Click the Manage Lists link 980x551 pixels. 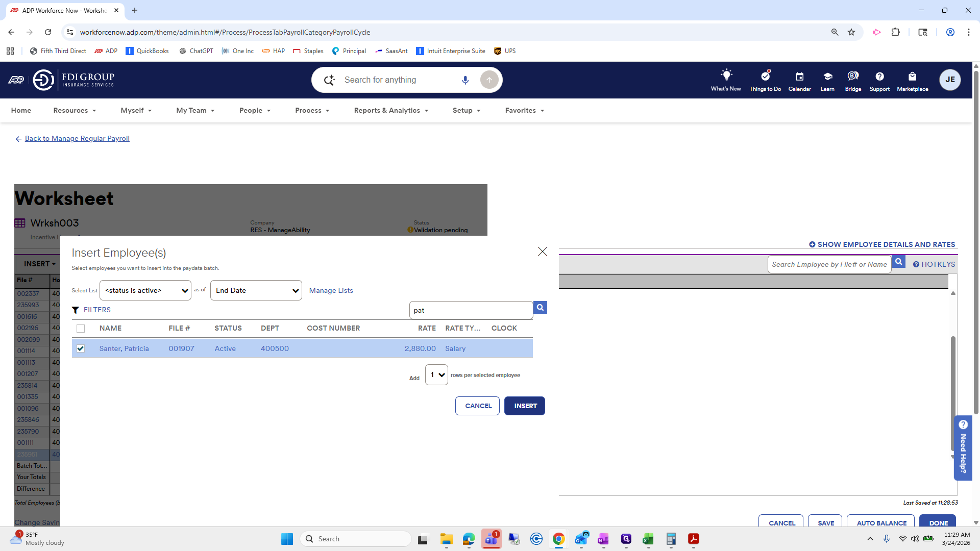click(331, 291)
